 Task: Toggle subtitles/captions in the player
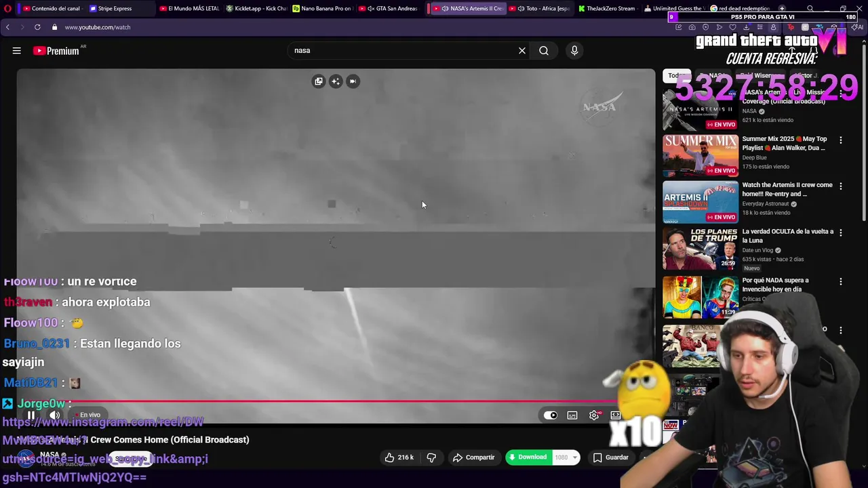[x=572, y=415]
